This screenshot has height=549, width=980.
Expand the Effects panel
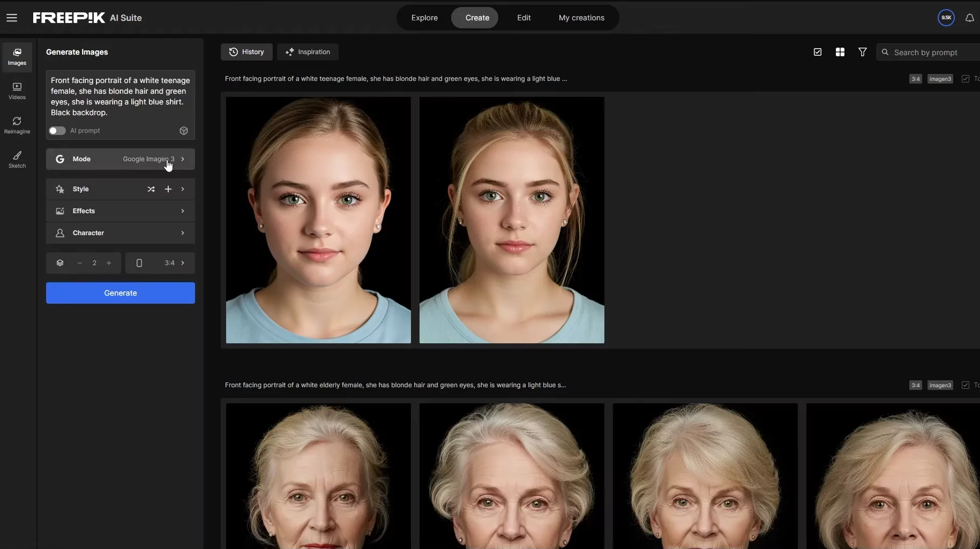click(x=121, y=211)
